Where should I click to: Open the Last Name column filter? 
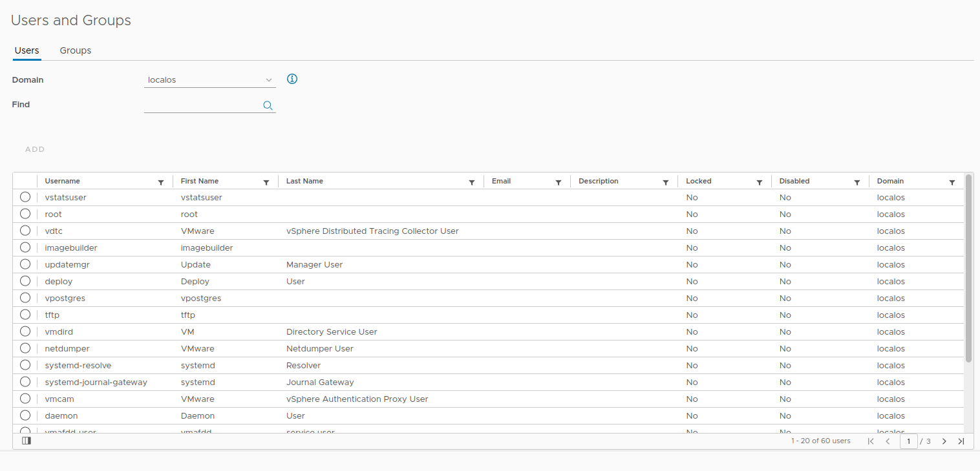tap(472, 183)
